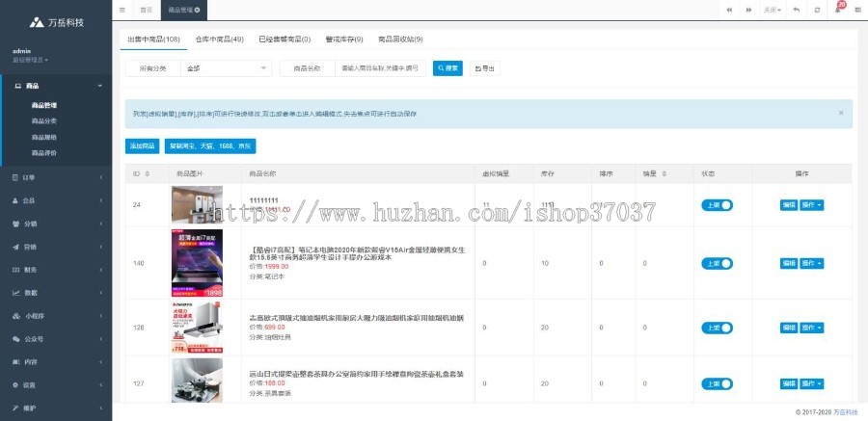Switch to 已经售罄商品(0) tab
The width and height of the screenshot is (868, 421).
point(285,39)
